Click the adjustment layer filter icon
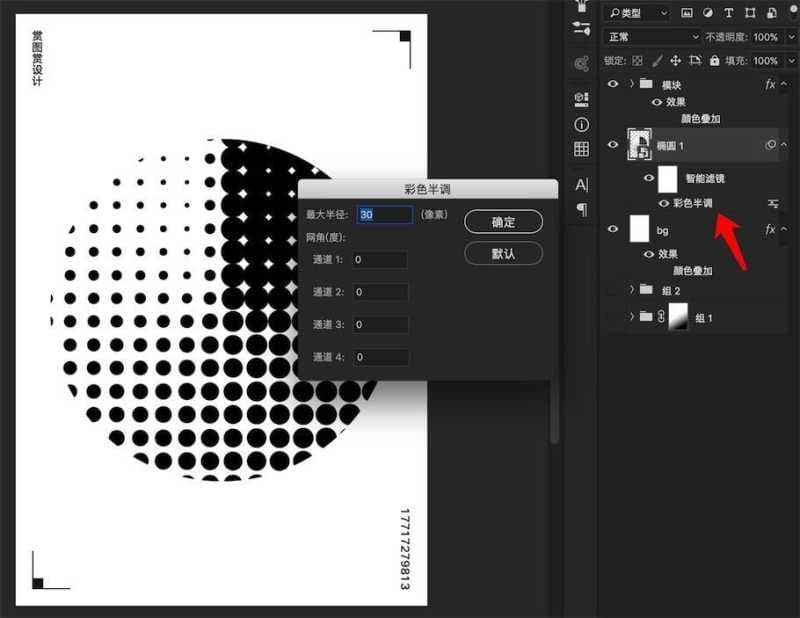This screenshot has height=618, width=800. click(x=707, y=13)
